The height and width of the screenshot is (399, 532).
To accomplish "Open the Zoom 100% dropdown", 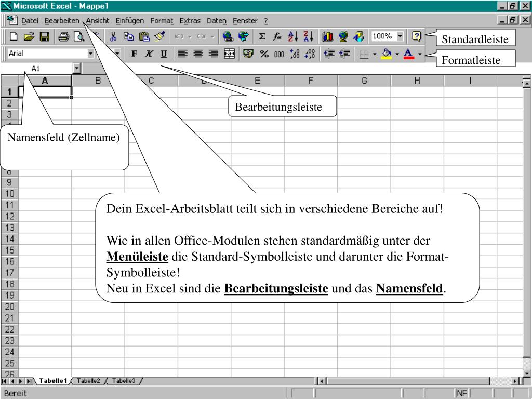I will pos(400,36).
